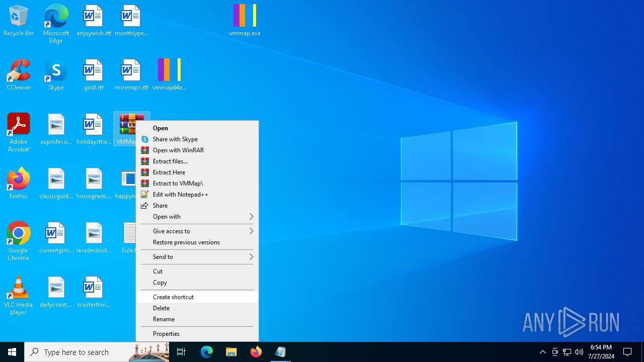The height and width of the screenshot is (362, 644).
Task: Select the Eula.t... text file icon
Action: (128, 237)
